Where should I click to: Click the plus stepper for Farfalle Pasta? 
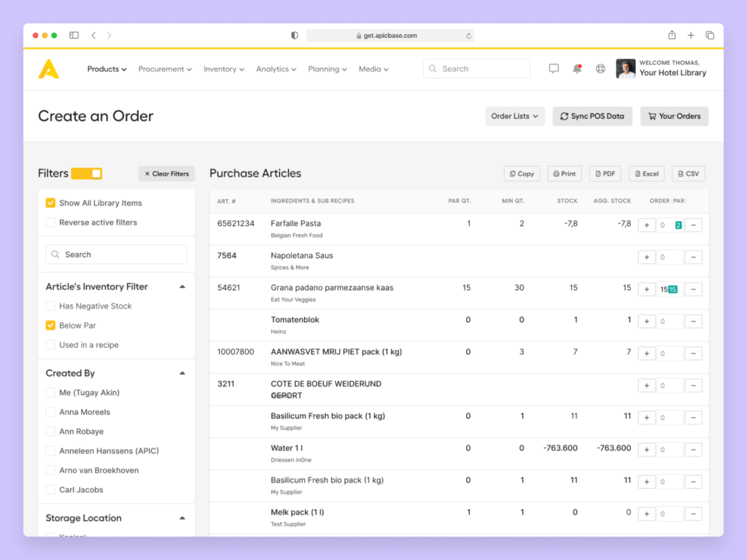(x=646, y=225)
